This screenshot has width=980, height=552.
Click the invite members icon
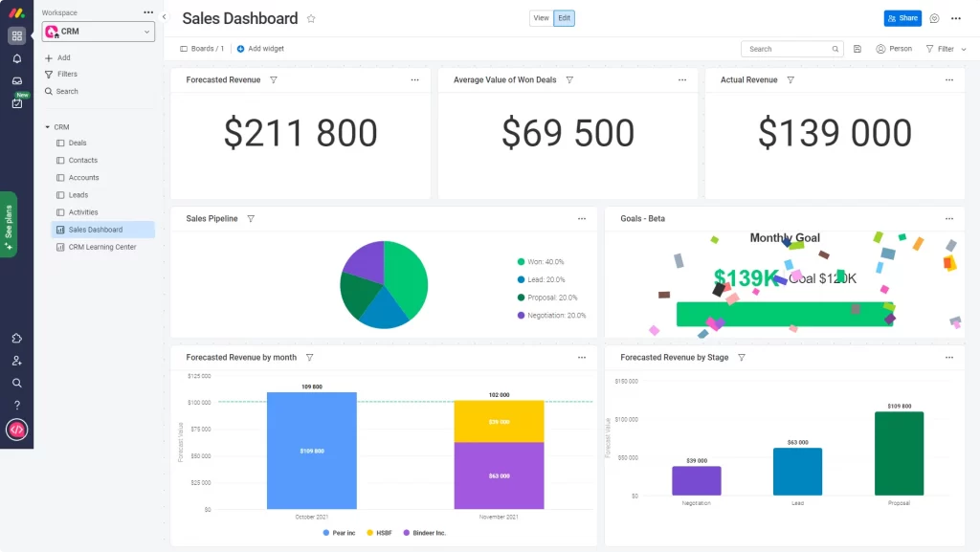(17, 361)
